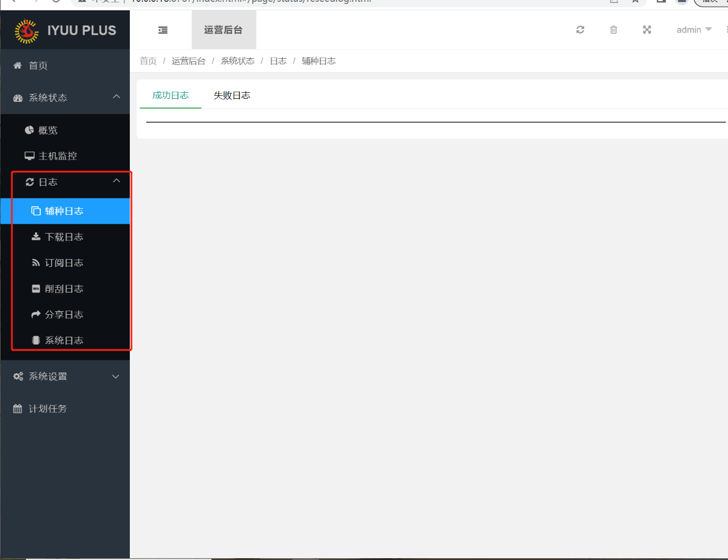Click 首页 in the breadcrumb
This screenshot has height=560, width=728.
[147, 61]
